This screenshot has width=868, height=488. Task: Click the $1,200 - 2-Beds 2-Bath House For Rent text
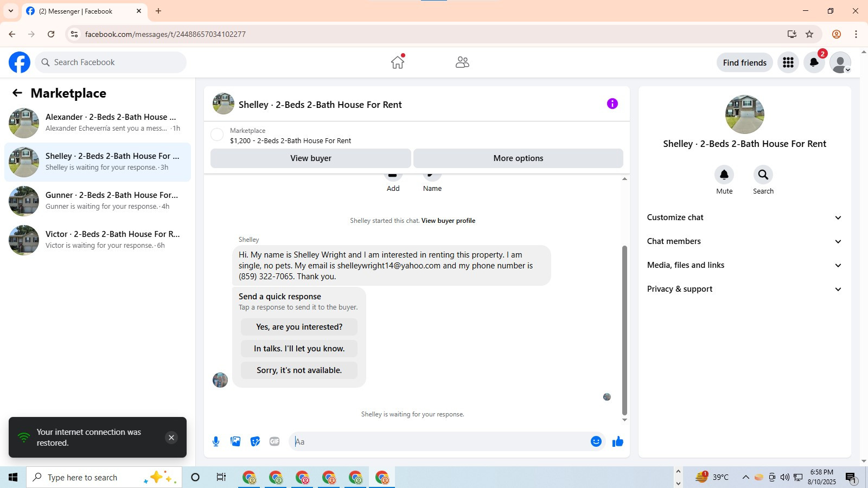pos(290,140)
